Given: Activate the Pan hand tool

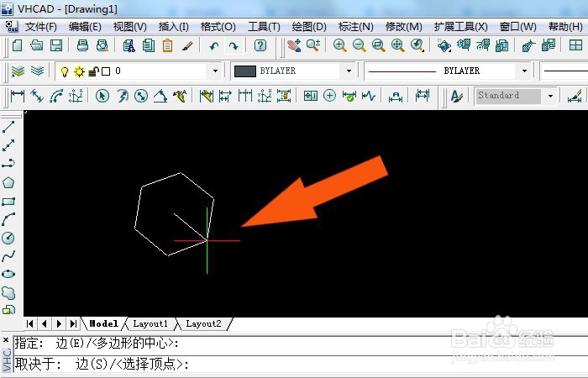Looking at the screenshot, I should tap(294, 45).
